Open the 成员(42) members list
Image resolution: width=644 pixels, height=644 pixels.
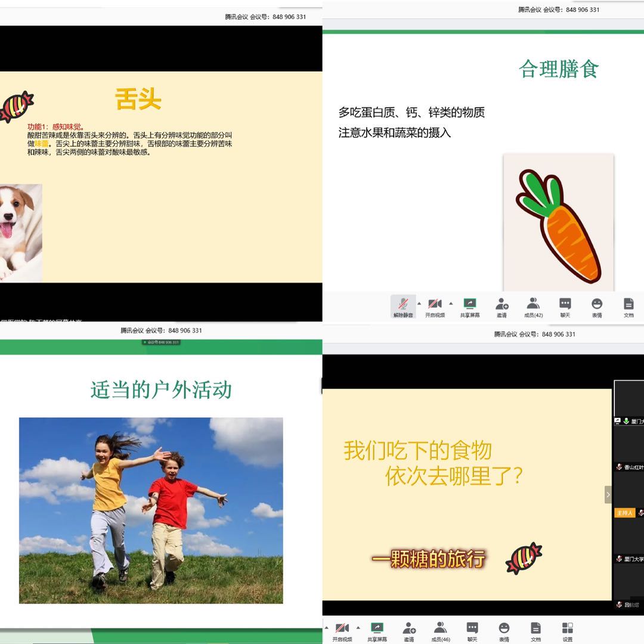tap(533, 304)
